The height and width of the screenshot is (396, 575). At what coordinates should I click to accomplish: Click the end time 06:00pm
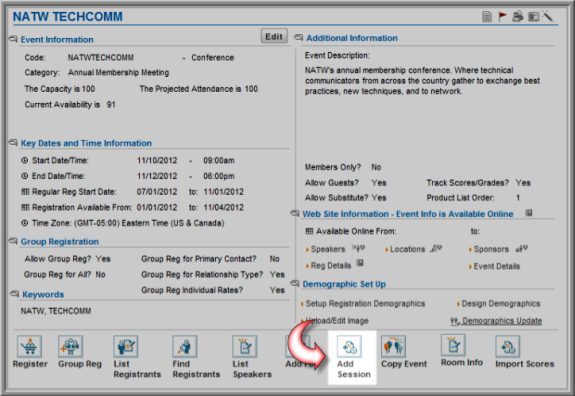tap(219, 176)
